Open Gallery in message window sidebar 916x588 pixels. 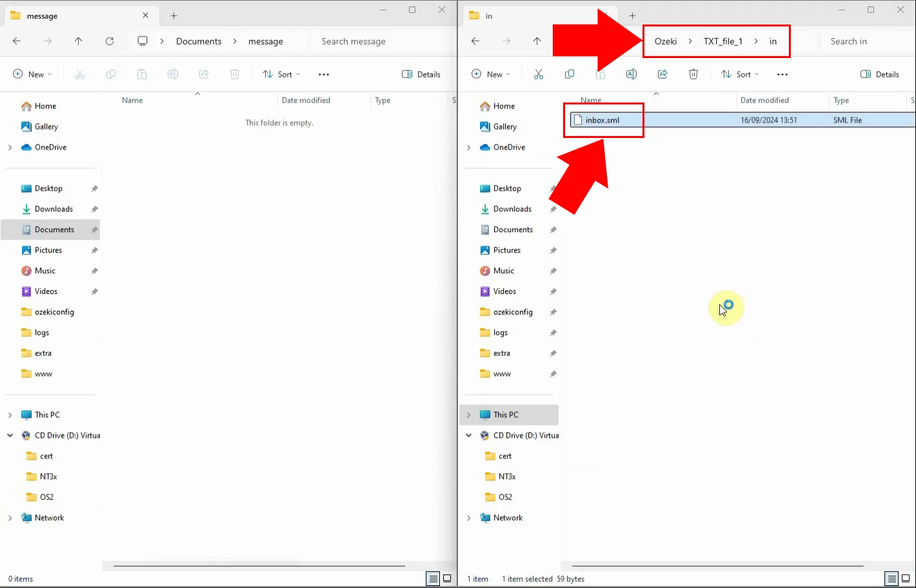tap(46, 127)
